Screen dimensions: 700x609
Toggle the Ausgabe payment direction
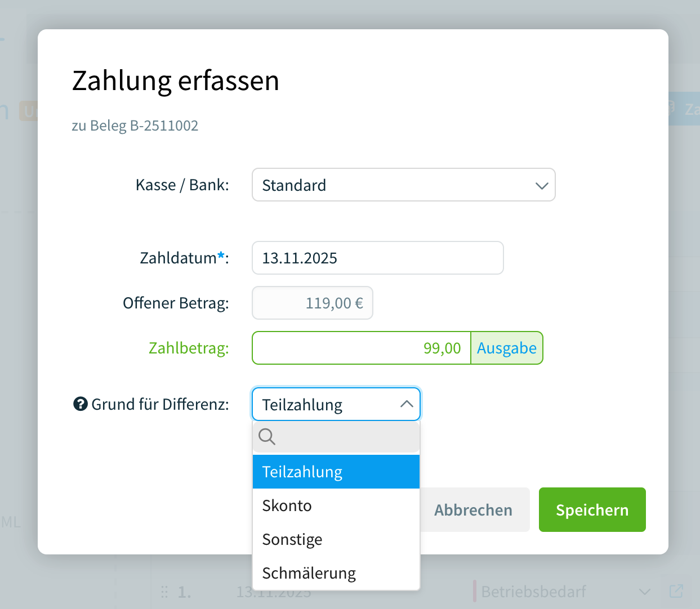(506, 348)
